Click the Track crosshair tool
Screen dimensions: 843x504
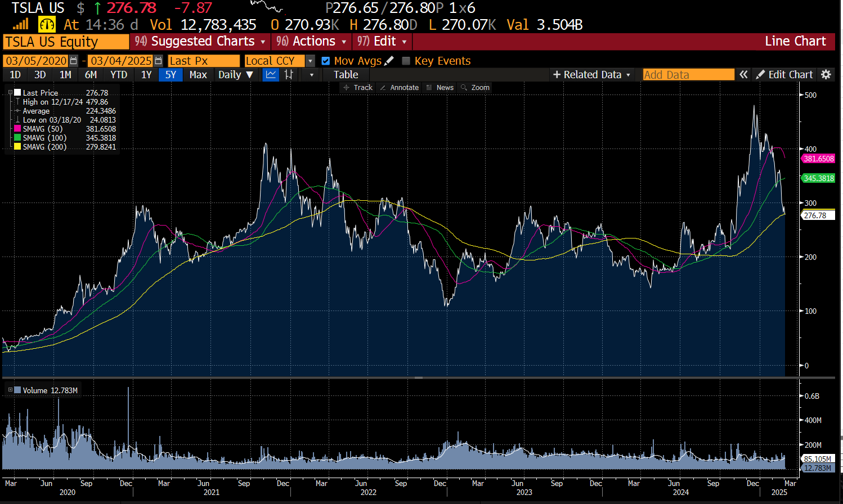click(x=358, y=87)
